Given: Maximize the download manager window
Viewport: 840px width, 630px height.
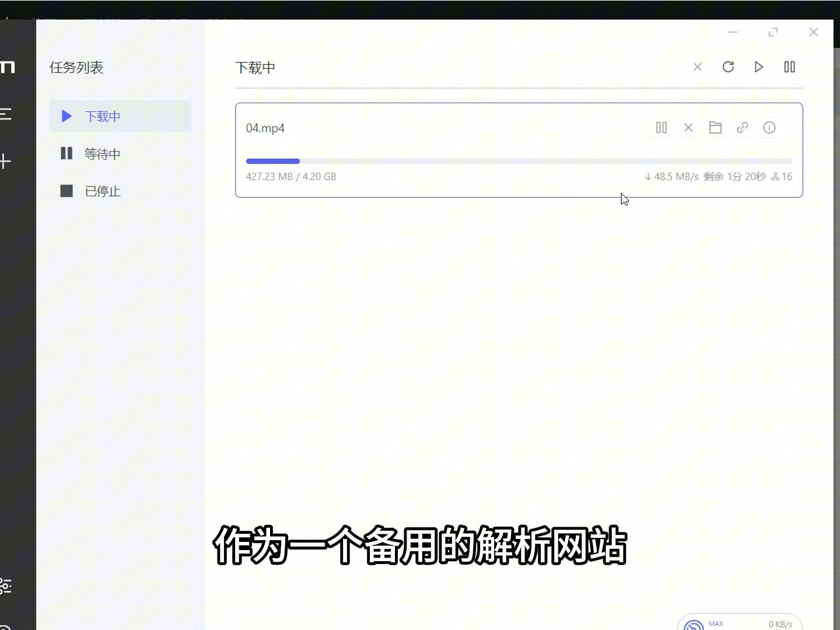Looking at the screenshot, I should [x=773, y=32].
